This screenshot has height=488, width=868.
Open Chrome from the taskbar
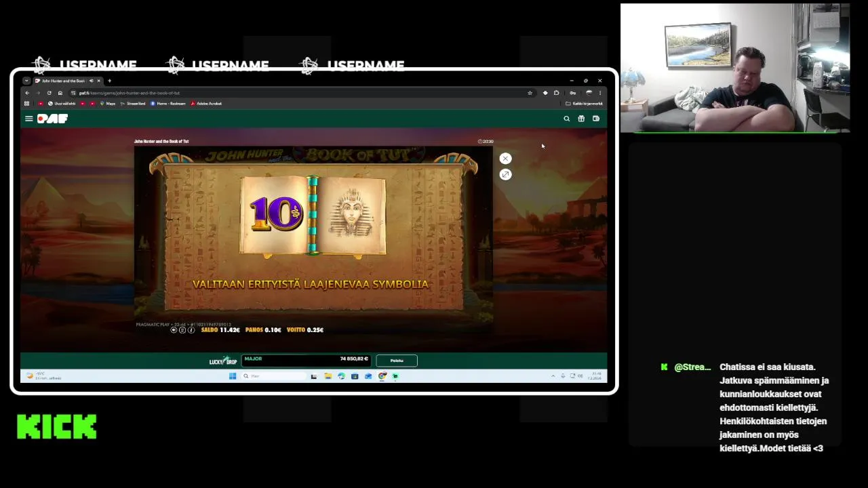point(382,376)
